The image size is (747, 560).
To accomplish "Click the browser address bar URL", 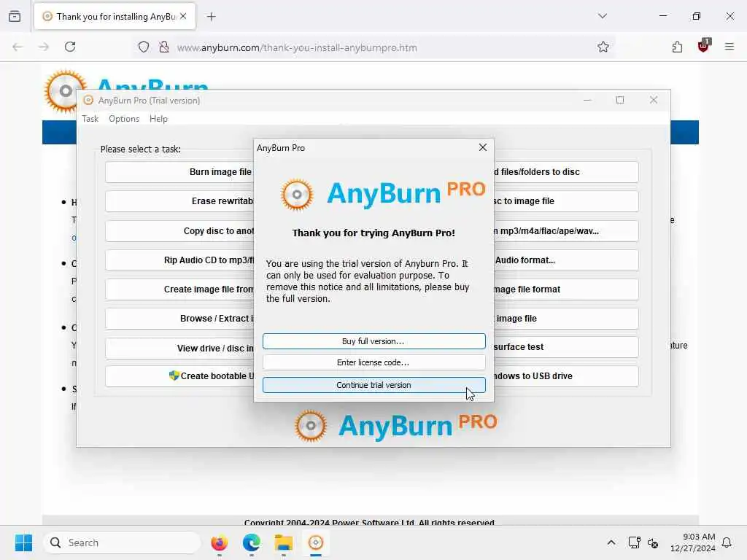I will click(297, 47).
